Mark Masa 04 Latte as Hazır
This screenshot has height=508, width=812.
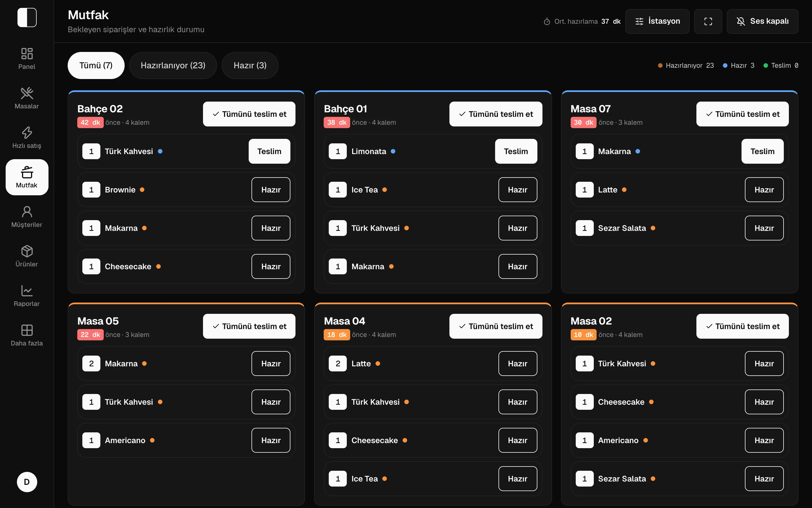coord(517,364)
